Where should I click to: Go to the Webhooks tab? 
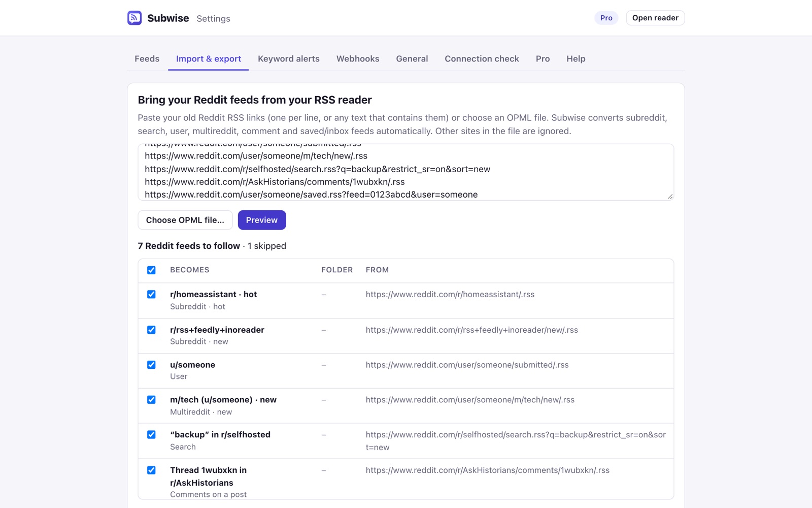358,59
